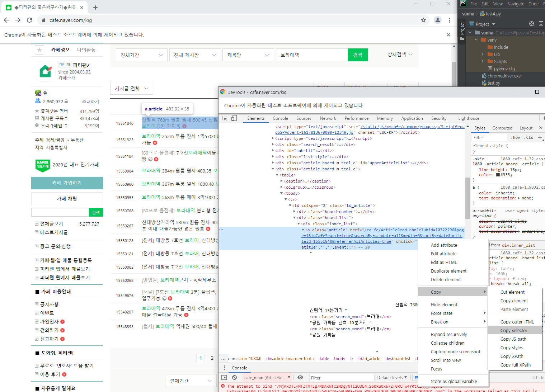Click the clear console icon
The width and height of the screenshot is (545, 392).
[x=234, y=378]
